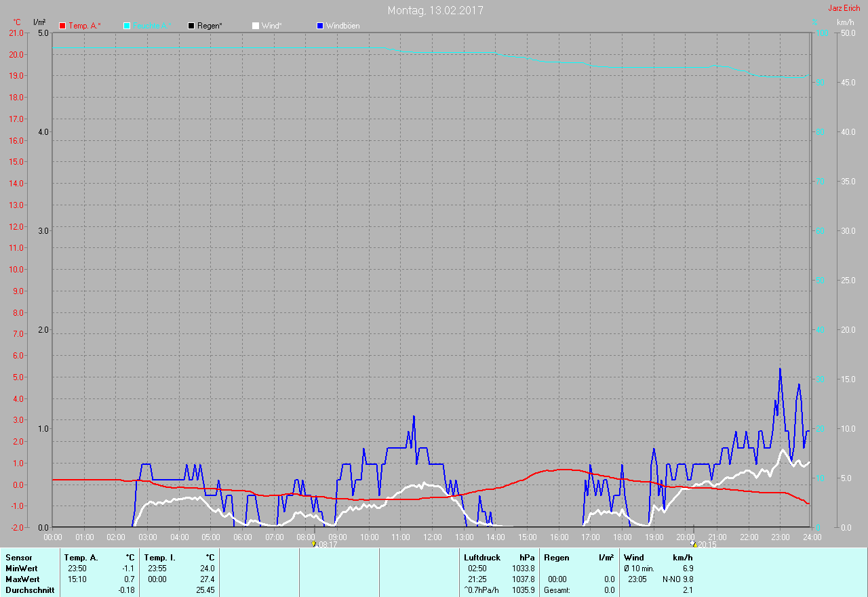Screen dimensions: 868x597
Task: Select the average outdoor temperature "-0.18"
Action: pyautogui.click(x=126, y=590)
